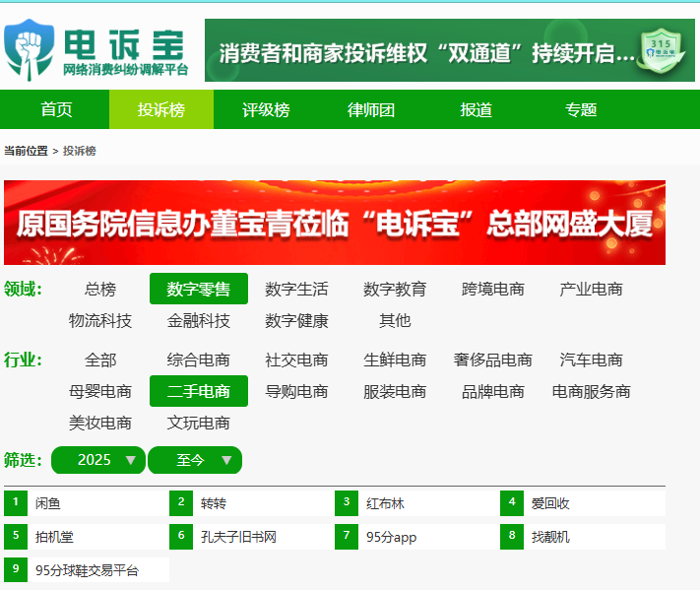Choose 电商服务商 industry filter

tap(591, 391)
